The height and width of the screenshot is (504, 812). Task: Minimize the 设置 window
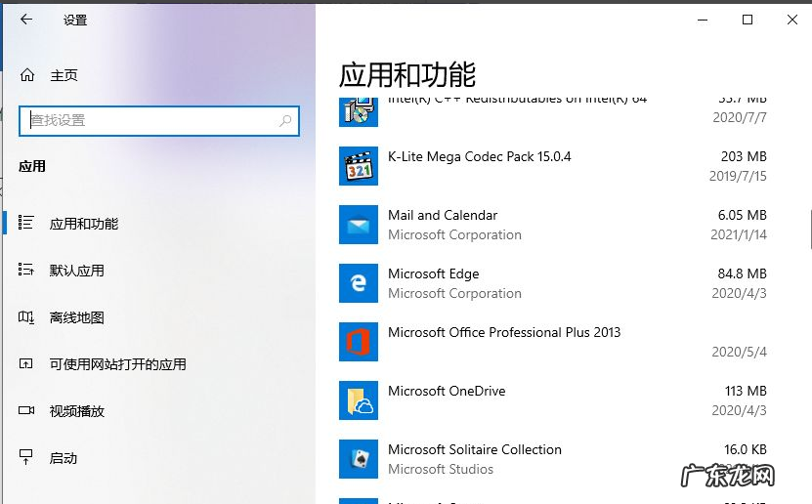(x=703, y=20)
